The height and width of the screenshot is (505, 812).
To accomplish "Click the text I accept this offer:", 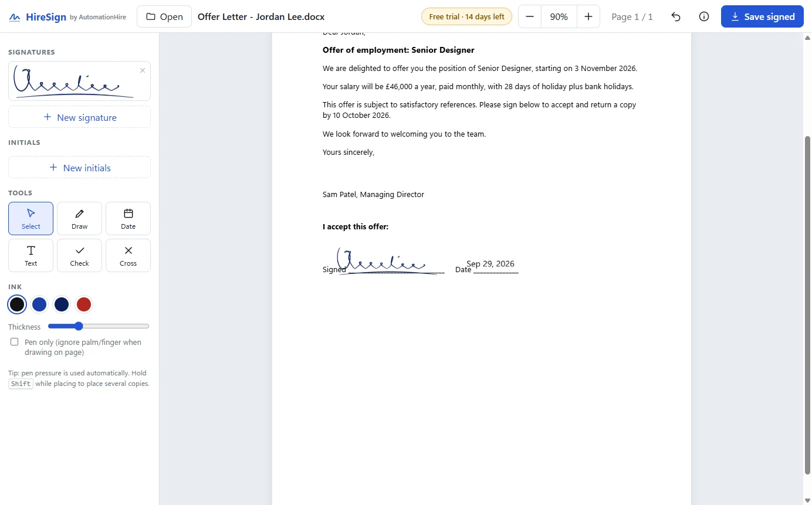I will tap(356, 226).
